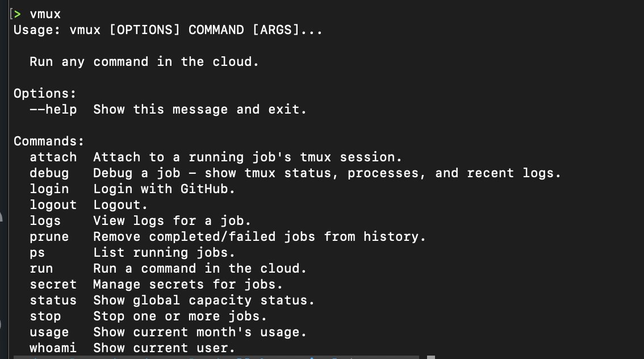Click the stop command name
The image size is (644, 359).
pyautogui.click(x=45, y=316)
